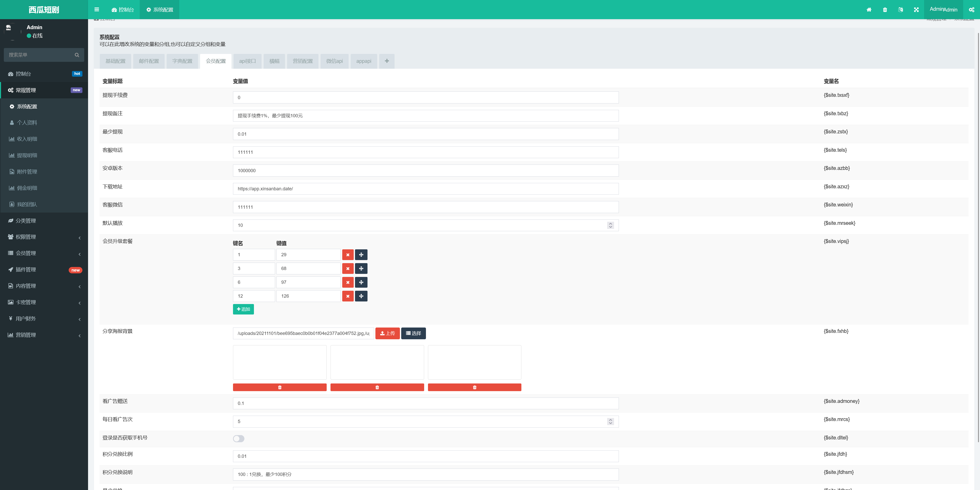Switch to the 基础配置 tab
Image resolution: width=980 pixels, height=490 pixels.
[x=115, y=61]
